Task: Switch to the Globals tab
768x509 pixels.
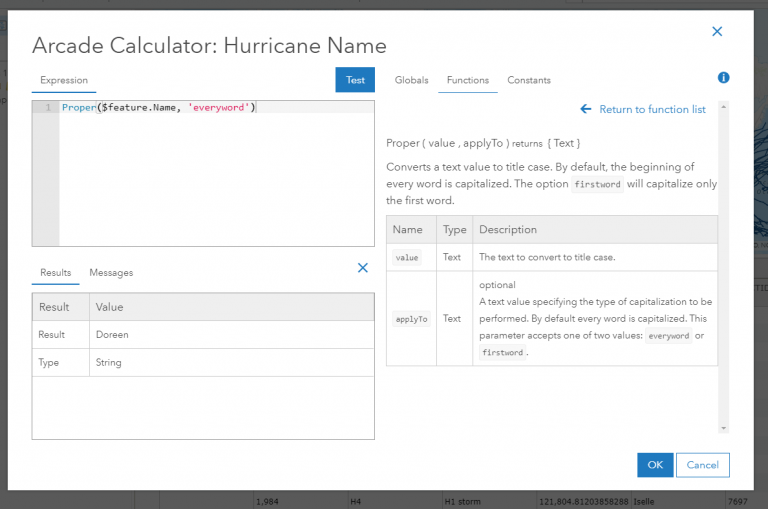Action: (x=411, y=80)
